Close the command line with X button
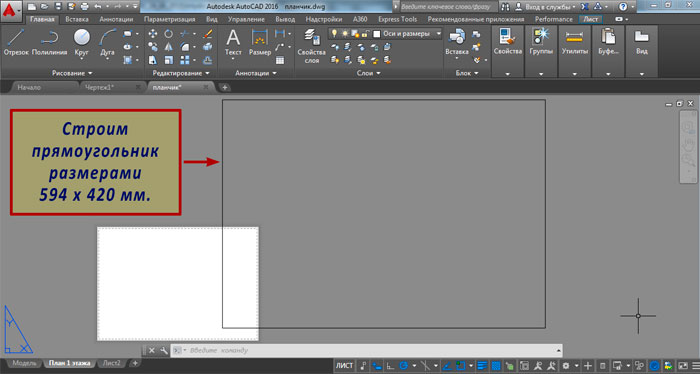Viewport: 700px width, 374px height. click(151, 350)
